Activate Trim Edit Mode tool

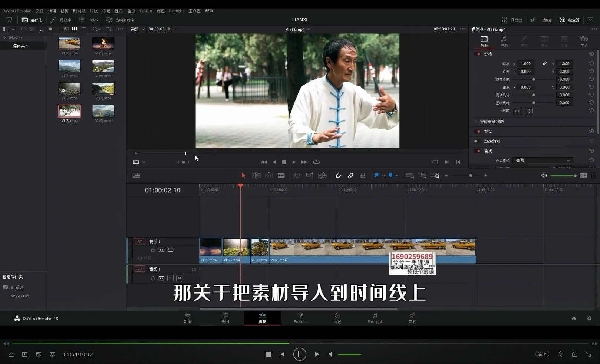[256, 175]
